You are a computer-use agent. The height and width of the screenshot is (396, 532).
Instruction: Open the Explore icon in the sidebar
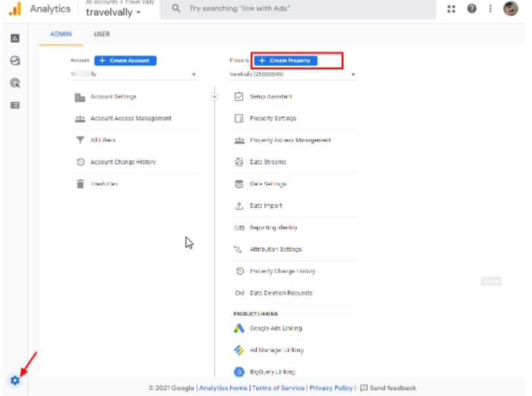14,60
